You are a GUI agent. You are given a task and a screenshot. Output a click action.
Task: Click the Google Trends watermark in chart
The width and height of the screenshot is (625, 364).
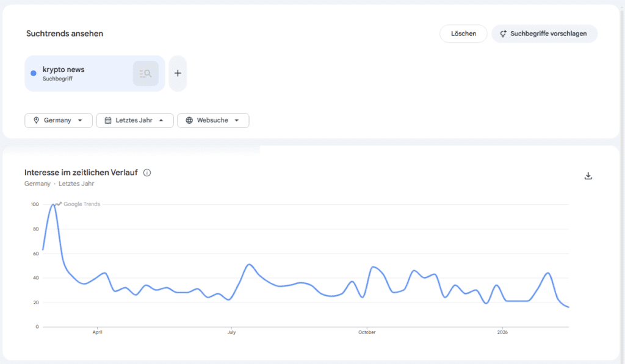[81, 204]
